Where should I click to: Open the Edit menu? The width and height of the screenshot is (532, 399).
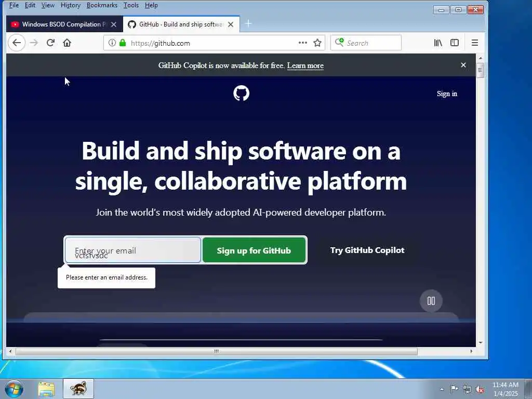click(x=30, y=5)
